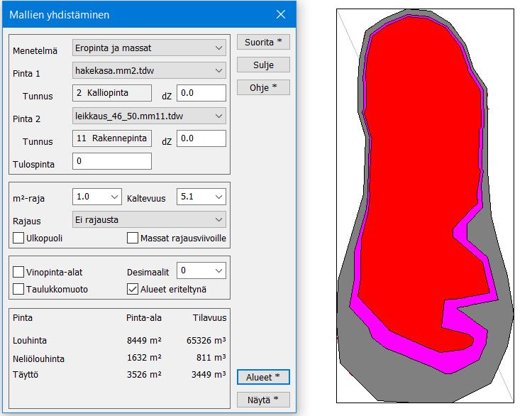Click the Neliölouhinta volume 811 m³
Image resolution: width=532 pixels, height=416 pixels.
(211, 358)
